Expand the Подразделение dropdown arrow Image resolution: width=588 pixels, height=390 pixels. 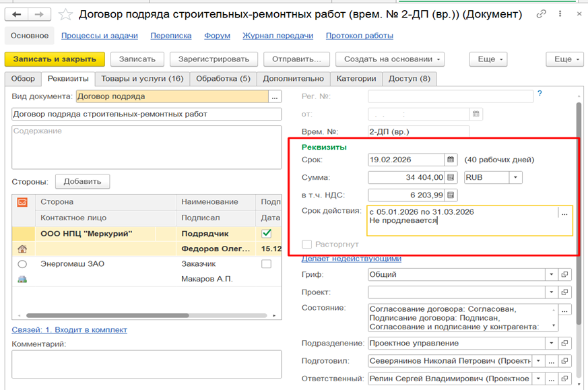click(x=551, y=343)
